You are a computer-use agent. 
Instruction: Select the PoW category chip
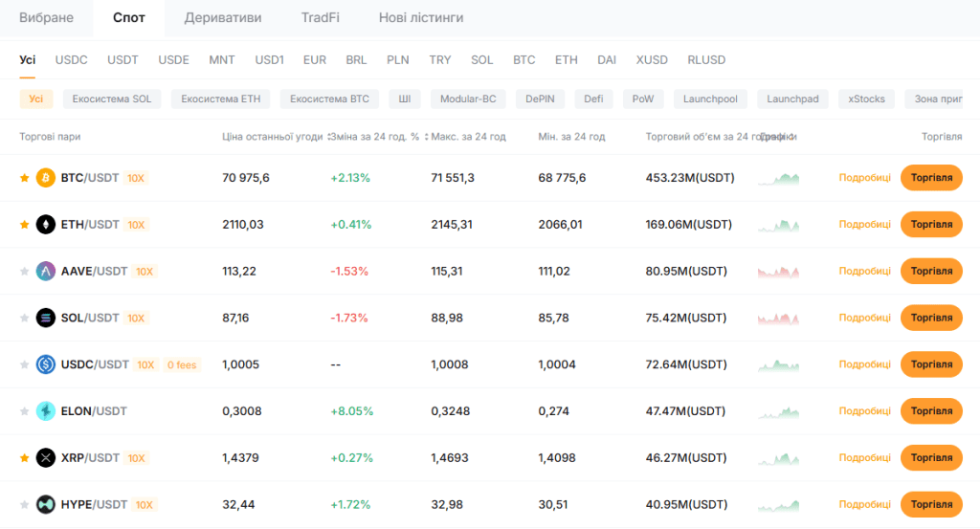pos(643,99)
